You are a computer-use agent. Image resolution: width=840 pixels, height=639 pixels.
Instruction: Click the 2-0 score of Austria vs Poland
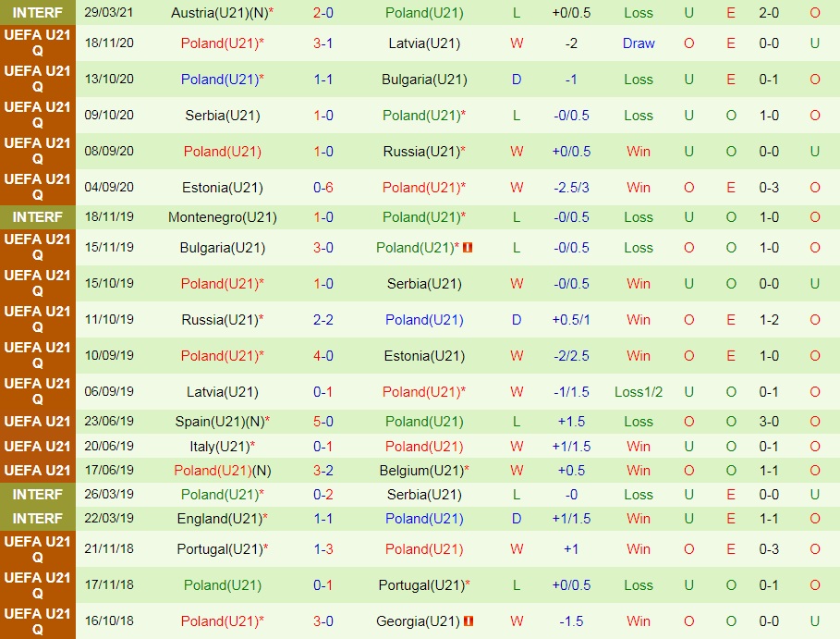click(x=323, y=13)
